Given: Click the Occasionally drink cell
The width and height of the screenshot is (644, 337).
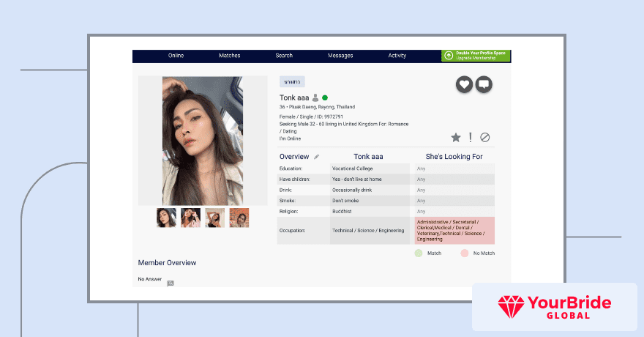Looking at the screenshot, I should (x=370, y=190).
